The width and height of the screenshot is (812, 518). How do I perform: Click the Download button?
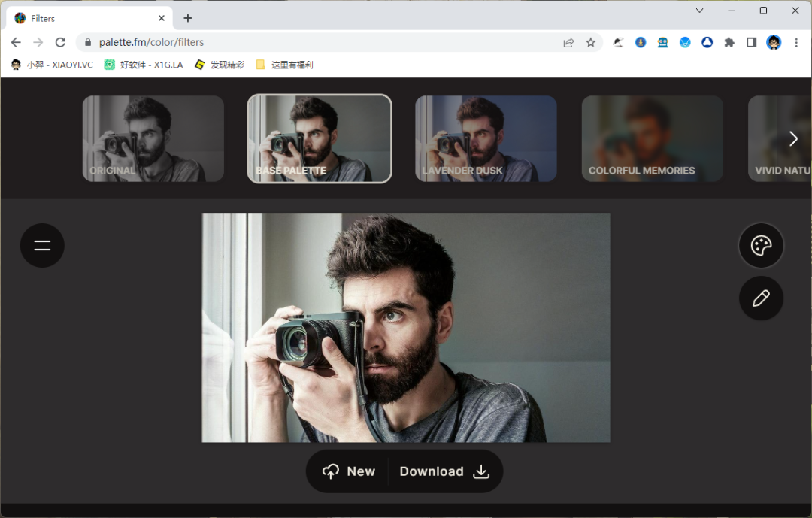coord(444,471)
